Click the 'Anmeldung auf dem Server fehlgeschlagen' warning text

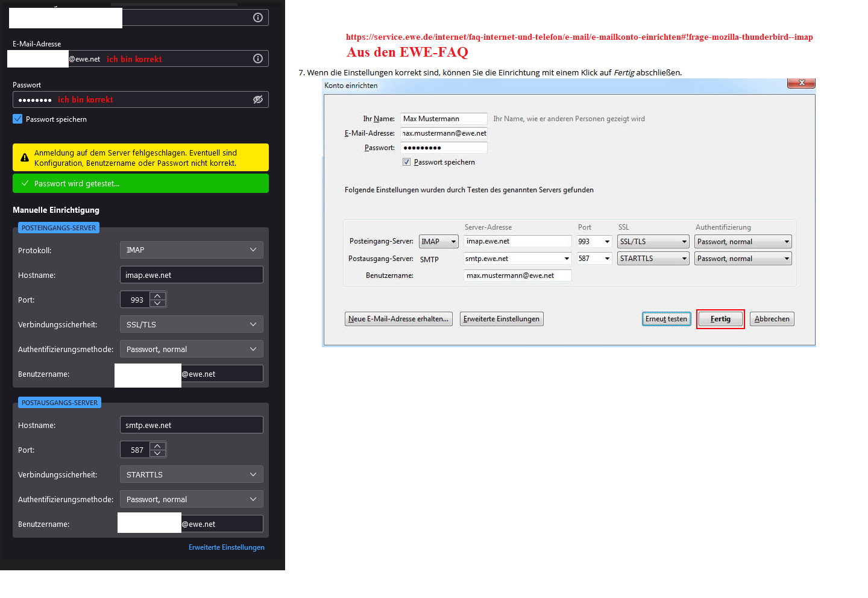pos(136,158)
